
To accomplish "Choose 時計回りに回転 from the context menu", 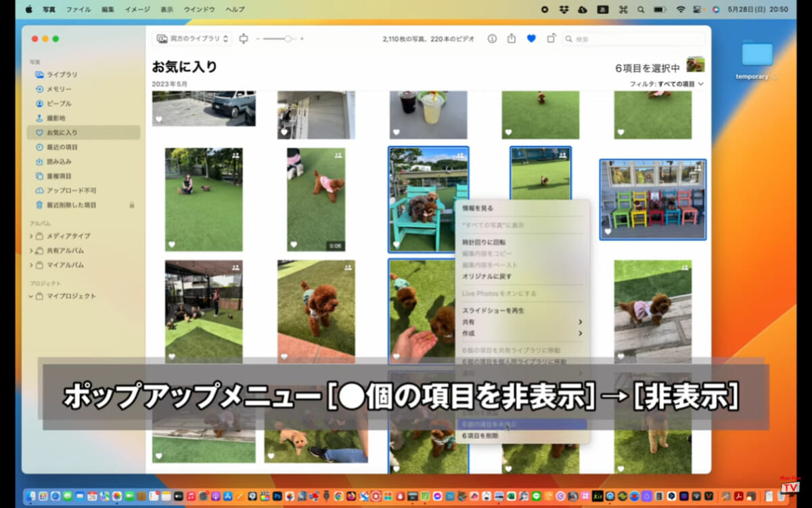I will (522, 242).
